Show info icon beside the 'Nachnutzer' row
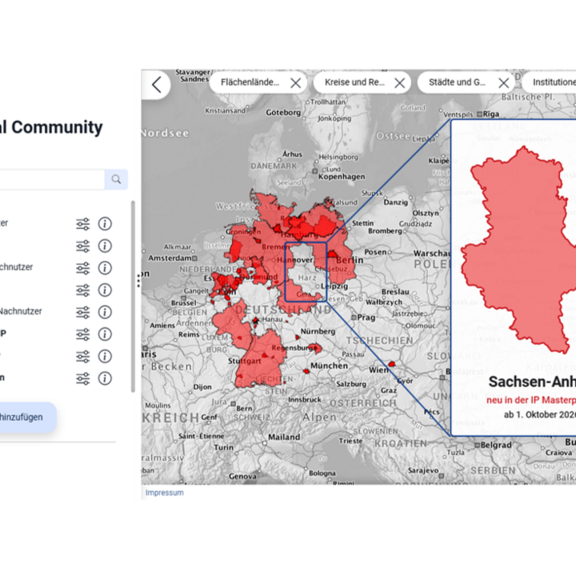The width and height of the screenshot is (576, 576). pyautogui.click(x=105, y=312)
